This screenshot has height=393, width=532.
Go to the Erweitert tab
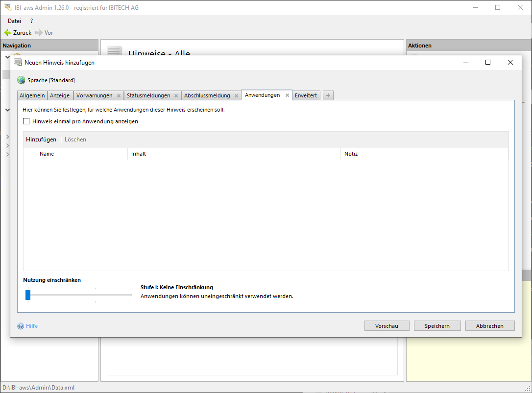click(306, 95)
